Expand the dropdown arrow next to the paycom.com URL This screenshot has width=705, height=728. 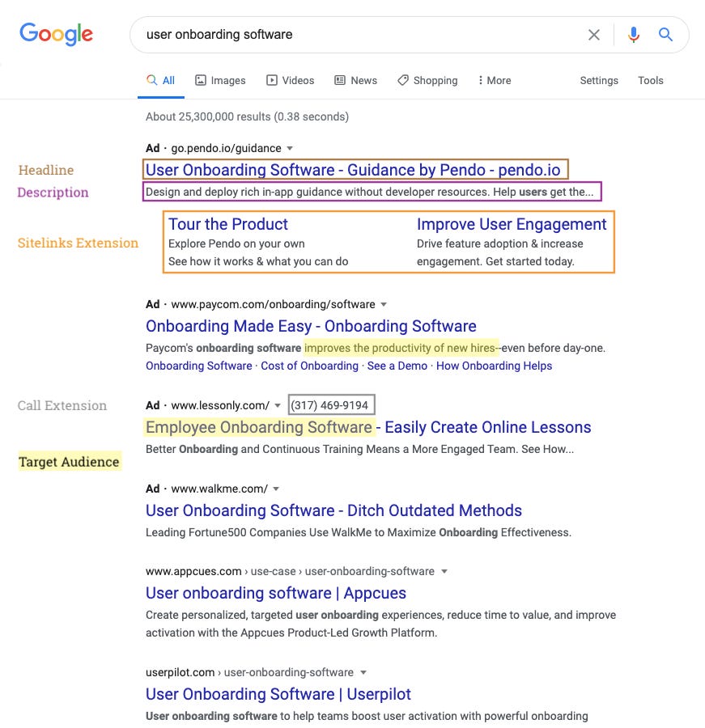[x=384, y=305]
